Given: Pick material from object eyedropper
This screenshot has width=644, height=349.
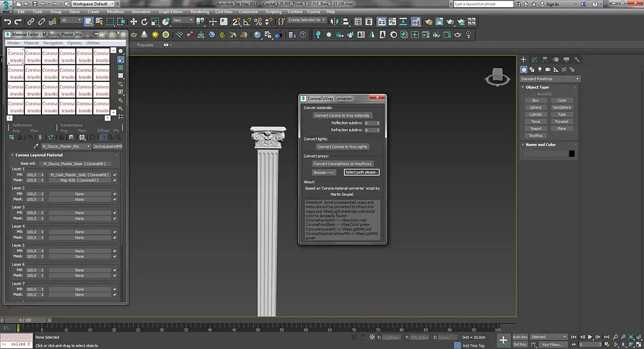Looking at the screenshot, I should [36, 146].
